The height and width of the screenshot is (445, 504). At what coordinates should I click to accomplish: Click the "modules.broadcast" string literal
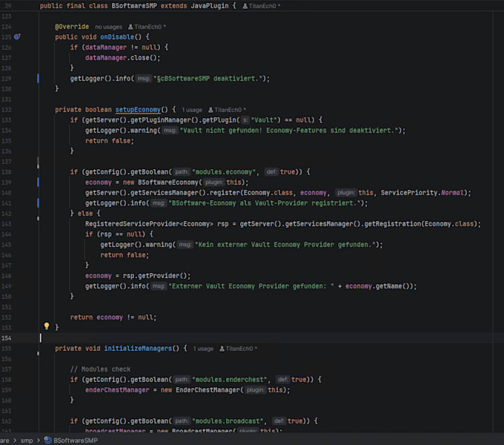tap(228, 421)
